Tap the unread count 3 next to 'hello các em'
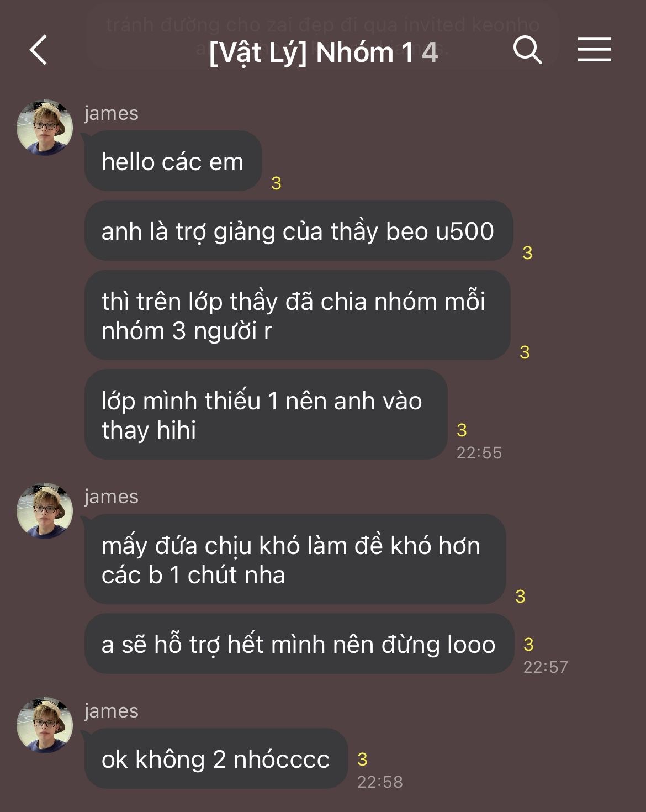This screenshot has width=646, height=812. pyautogui.click(x=276, y=183)
